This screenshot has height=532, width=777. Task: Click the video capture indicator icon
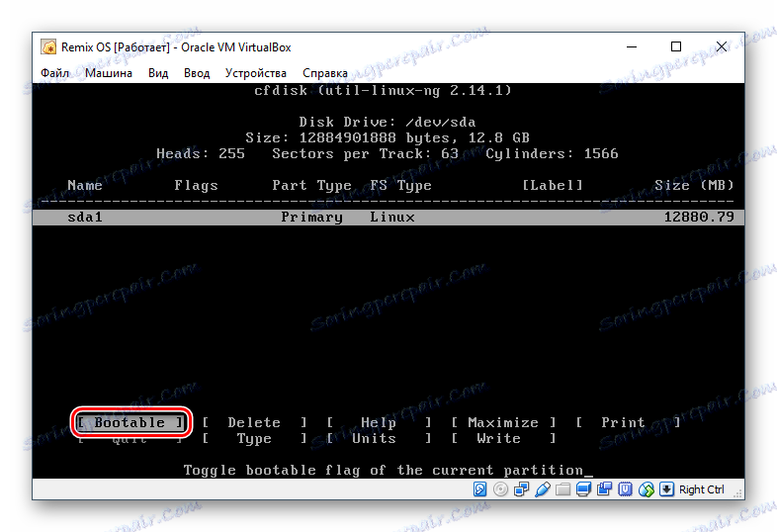point(605,489)
